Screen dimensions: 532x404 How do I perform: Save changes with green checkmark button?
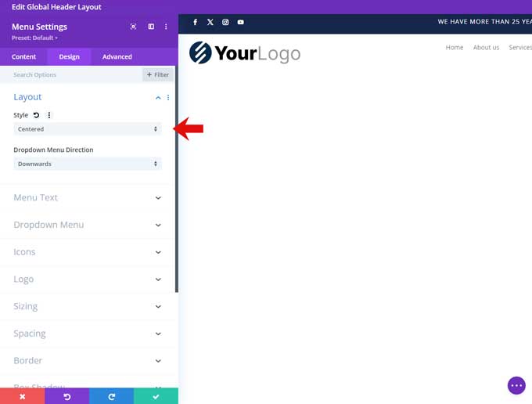tap(156, 397)
